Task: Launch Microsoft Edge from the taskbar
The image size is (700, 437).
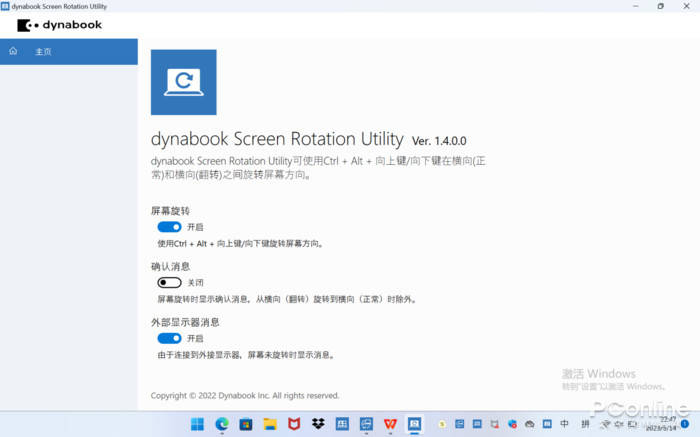Action: (222, 424)
